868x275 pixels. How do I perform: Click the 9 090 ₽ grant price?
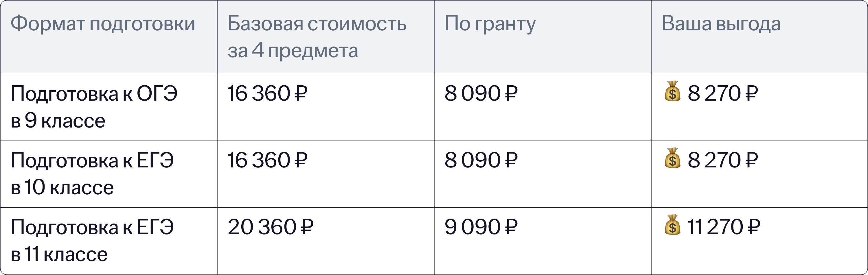[x=481, y=227]
